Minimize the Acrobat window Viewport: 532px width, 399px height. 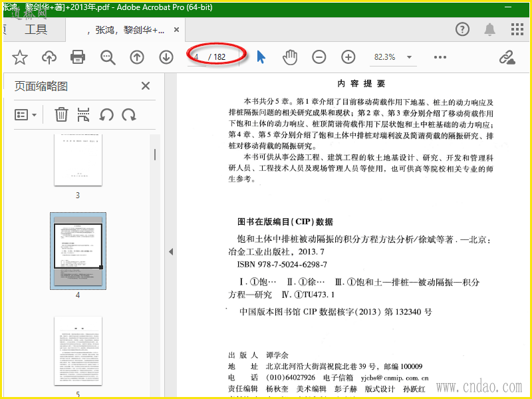508,7
